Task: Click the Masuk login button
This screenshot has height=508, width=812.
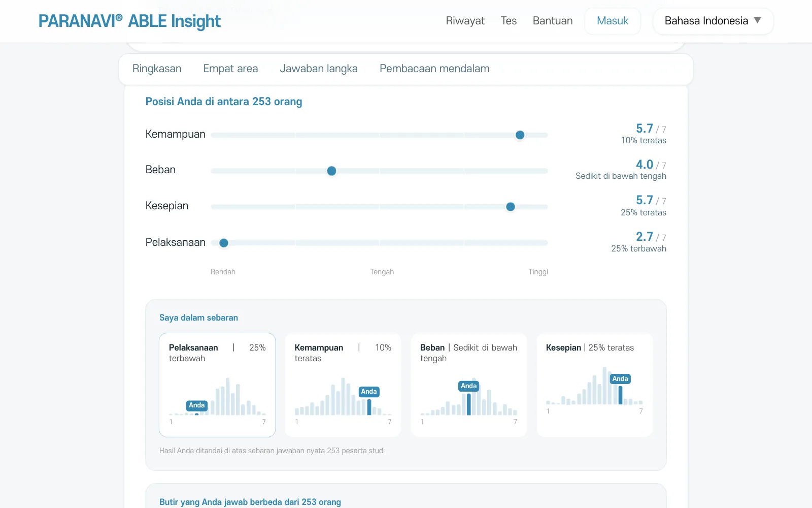Action: click(x=612, y=21)
